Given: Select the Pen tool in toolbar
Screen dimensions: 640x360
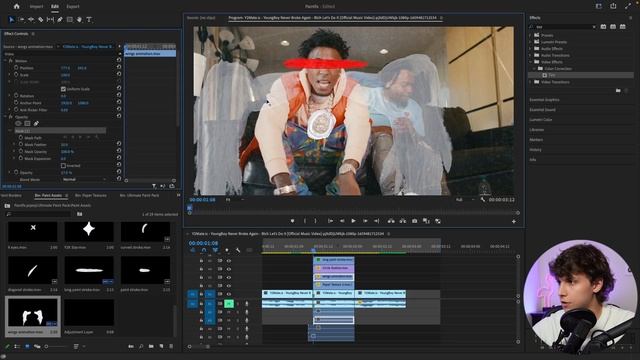Looking at the screenshot, I should (60, 19).
